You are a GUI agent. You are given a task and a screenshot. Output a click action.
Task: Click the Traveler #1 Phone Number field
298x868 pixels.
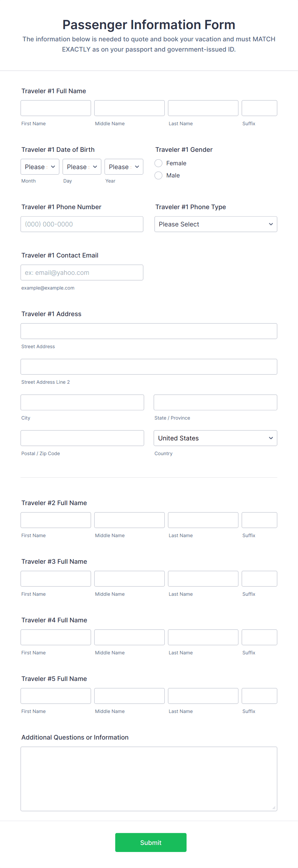(x=82, y=224)
